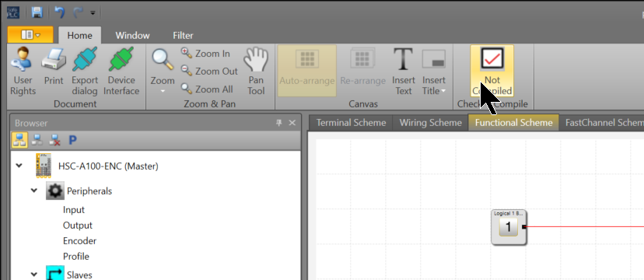Click Zoom All
The width and height of the screenshot is (644, 280).
pos(207,89)
